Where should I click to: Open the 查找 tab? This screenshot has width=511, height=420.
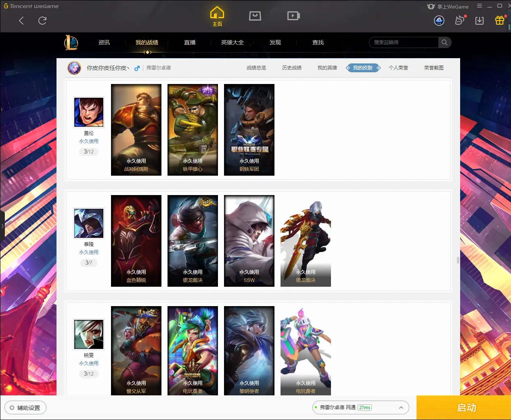coord(318,42)
